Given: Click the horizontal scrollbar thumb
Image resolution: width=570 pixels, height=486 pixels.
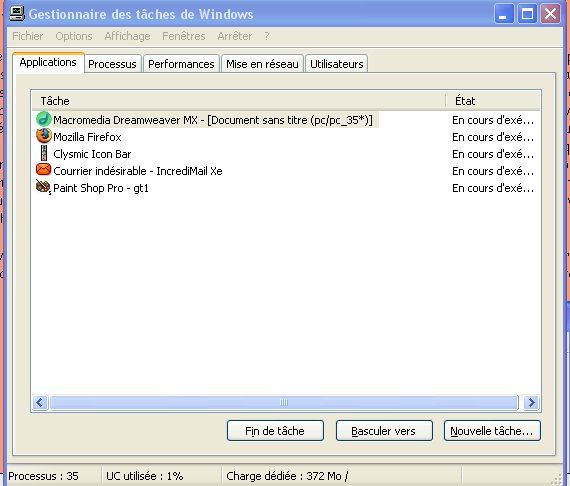Looking at the screenshot, I should tap(284, 402).
